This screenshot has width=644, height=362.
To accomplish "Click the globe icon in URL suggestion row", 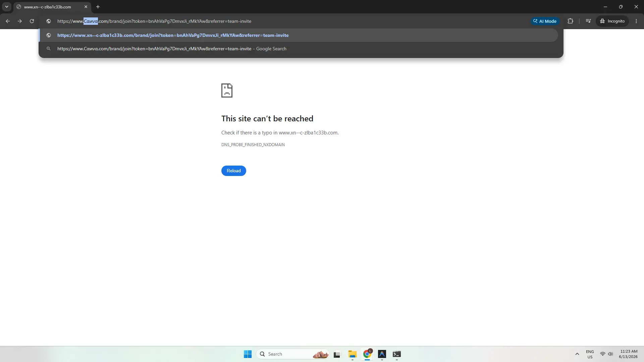I will point(49,35).
